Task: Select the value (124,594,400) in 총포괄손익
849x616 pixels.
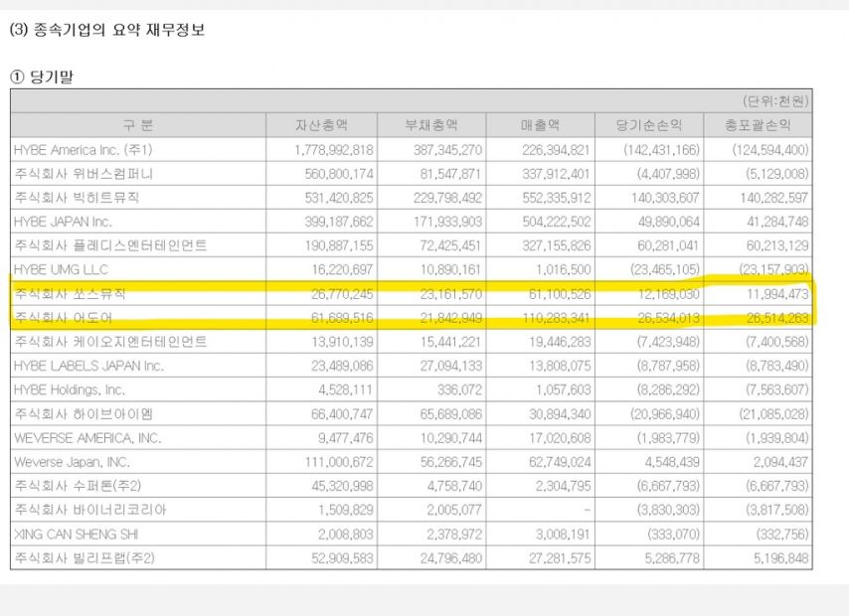Action: coord(769,149)
